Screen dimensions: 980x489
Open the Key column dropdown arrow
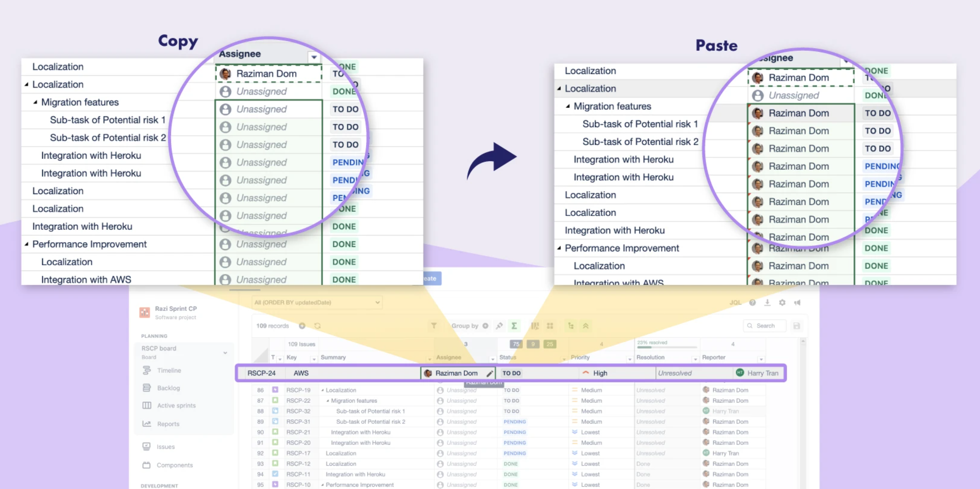314,359
